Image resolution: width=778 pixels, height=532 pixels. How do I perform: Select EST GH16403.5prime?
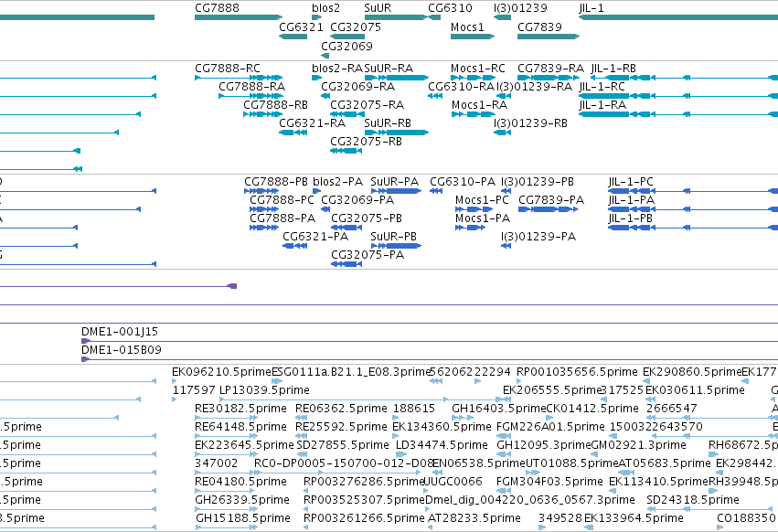[x=462, y=418]
